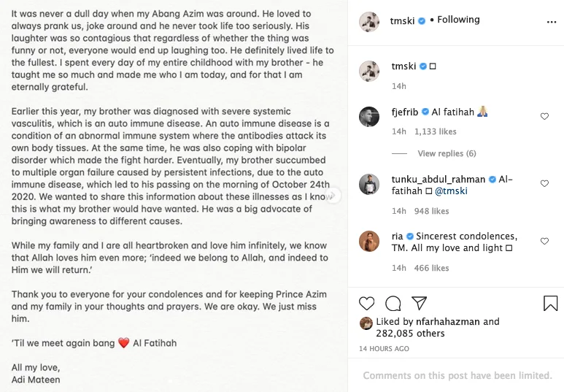Open comment speech bubble icon
564x392 pixels.
tap(393, 303)
